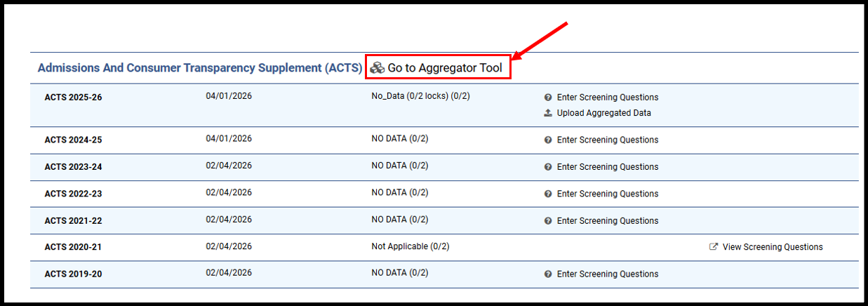Click question mark icon for ACTS 2023-24

coord(548,167)
